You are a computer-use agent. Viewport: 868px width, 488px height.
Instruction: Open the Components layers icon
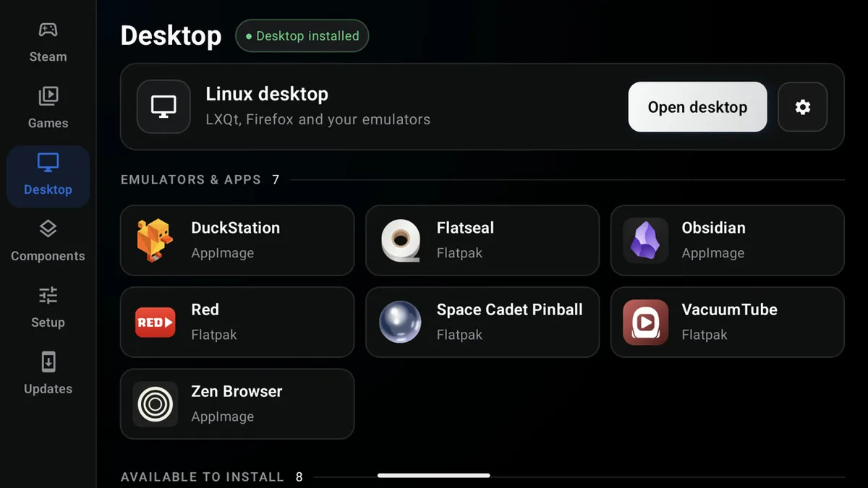48,229
